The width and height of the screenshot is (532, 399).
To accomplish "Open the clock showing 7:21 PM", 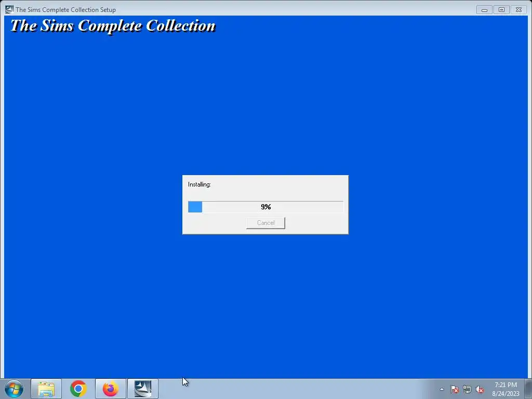I will tap(506, 389).
